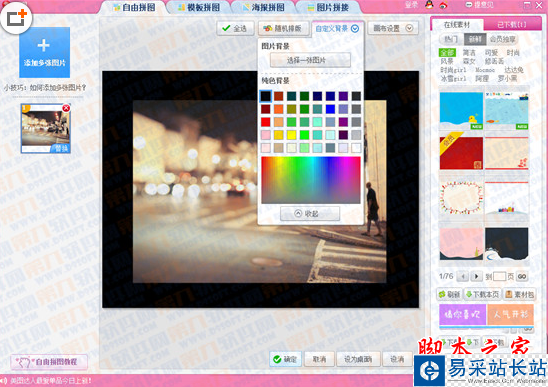Switch to the 在线素材 tab

pyautogui.click(x=457, y=24)
